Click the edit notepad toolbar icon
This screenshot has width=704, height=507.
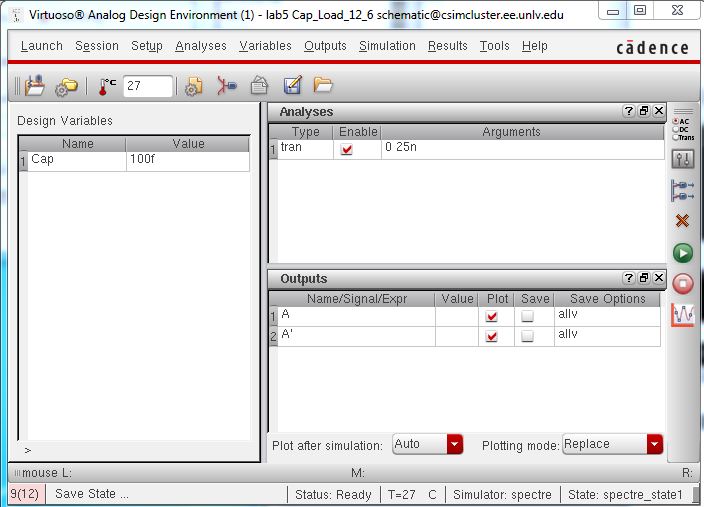[x=292, y=85]
